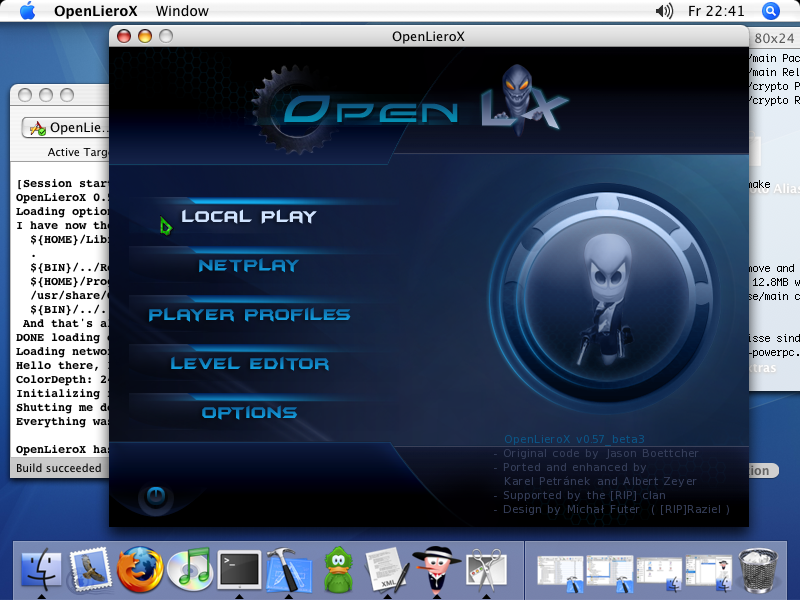Image resolution: width=800 pixels, height=600 pixels.
Task: Open iTunes from the dock
Action: (189, 570)
